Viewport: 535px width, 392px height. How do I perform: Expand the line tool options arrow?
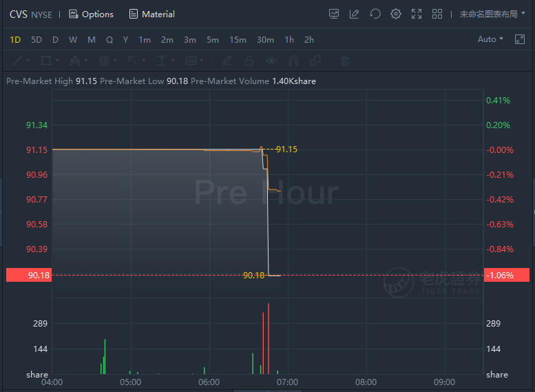point(28,61)
